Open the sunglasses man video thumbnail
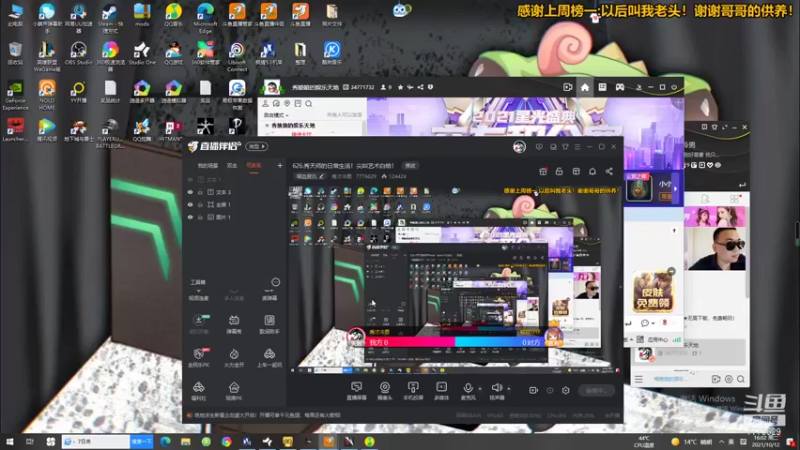This screenshot has height=450, width=800. click(x=717, y=248)
